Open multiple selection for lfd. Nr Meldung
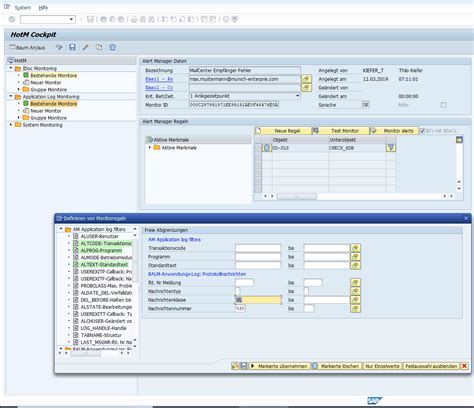 [355, 283]
